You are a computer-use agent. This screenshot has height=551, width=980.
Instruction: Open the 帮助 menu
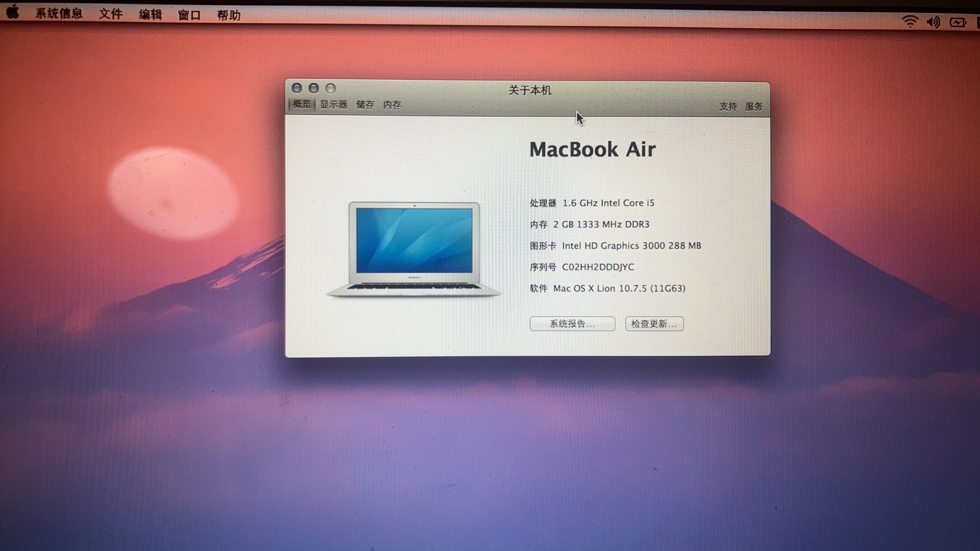coord(229,15)
